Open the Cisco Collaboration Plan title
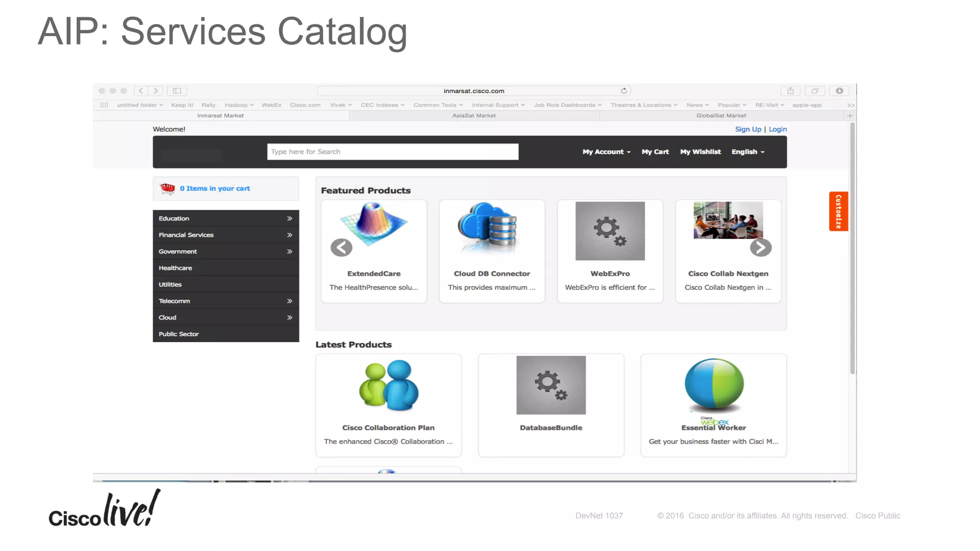Image resolution: width=980 pixels, height=551 pixels. coord(388,428)
